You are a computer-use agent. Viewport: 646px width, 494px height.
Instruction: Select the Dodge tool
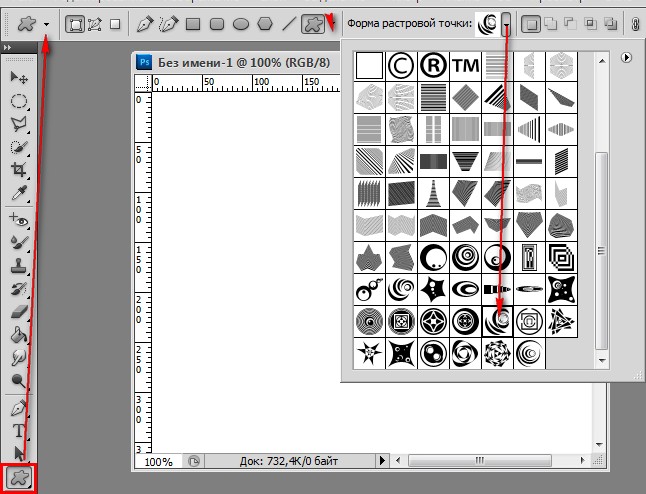point(19,380)
